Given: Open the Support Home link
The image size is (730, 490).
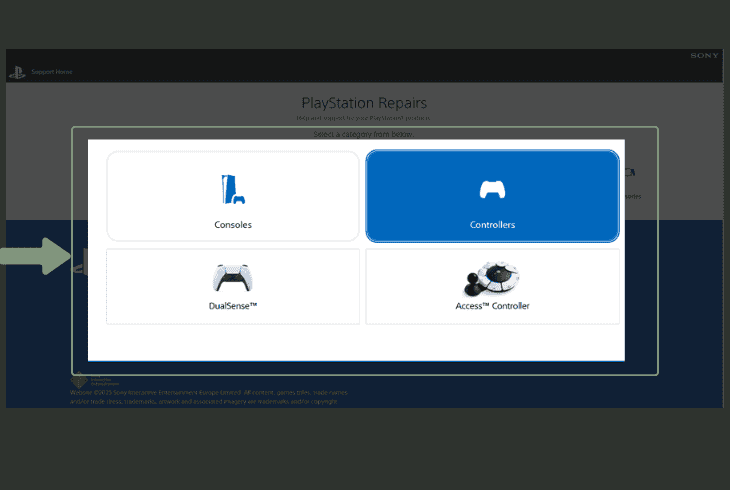Looking at the screenshot, I should (x=52, y=72).
